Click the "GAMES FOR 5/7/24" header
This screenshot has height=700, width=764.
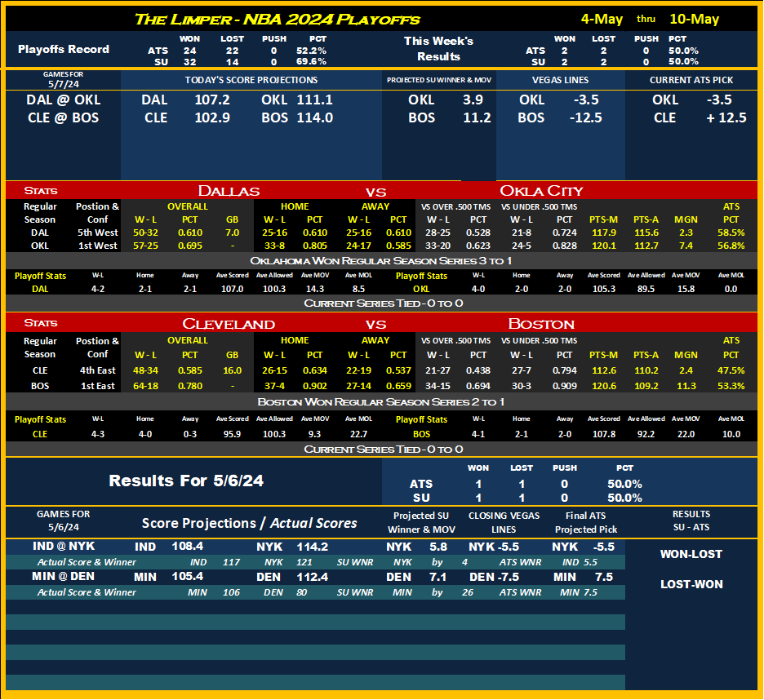click(64, 79)
